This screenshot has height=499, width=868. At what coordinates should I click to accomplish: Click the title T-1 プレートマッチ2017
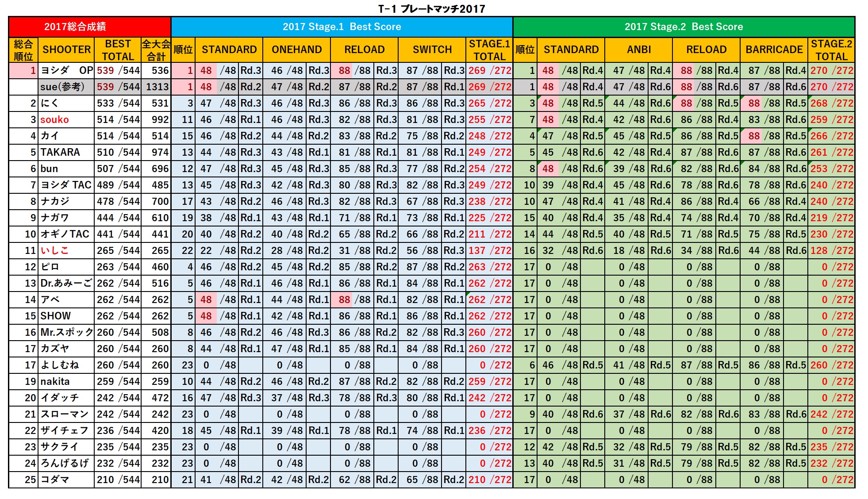431,8
